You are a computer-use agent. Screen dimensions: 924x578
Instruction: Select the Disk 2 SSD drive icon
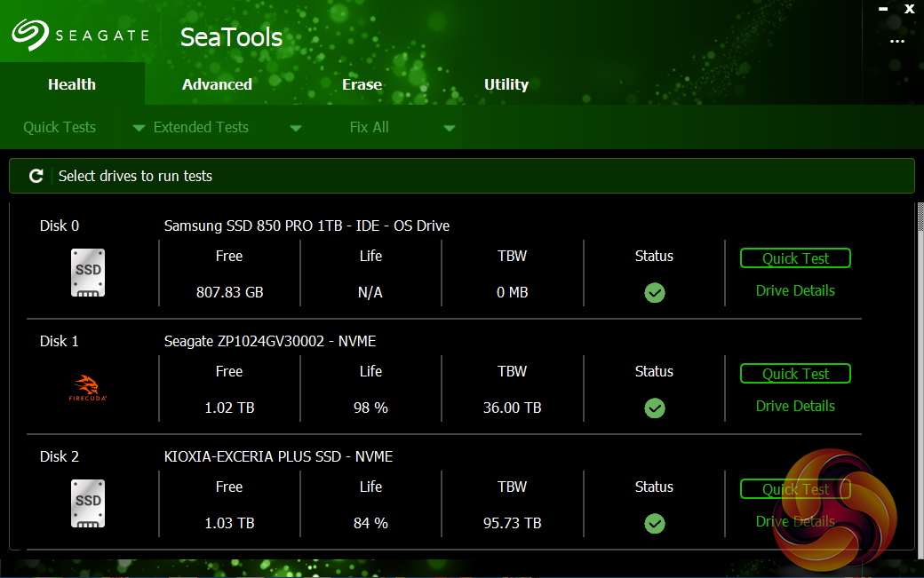point(88,503)
